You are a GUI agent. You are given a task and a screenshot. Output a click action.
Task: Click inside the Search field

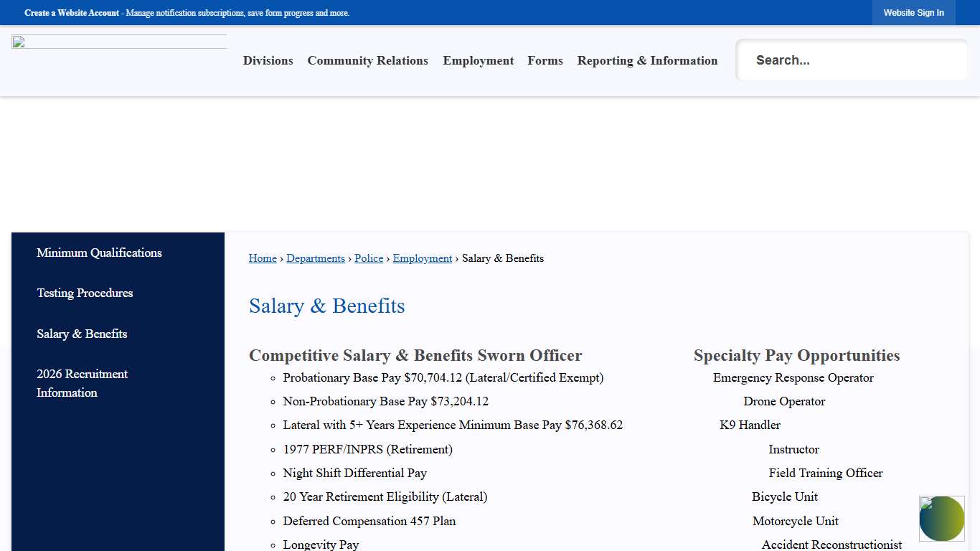[852, 60]
